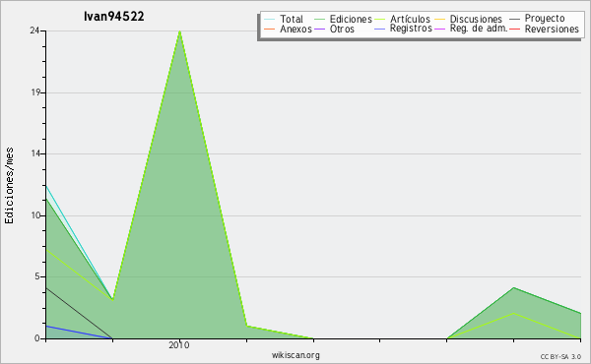Click the Discusiones legend label
591x364 pixels.
pyautogui.click(x=476, y=19)
